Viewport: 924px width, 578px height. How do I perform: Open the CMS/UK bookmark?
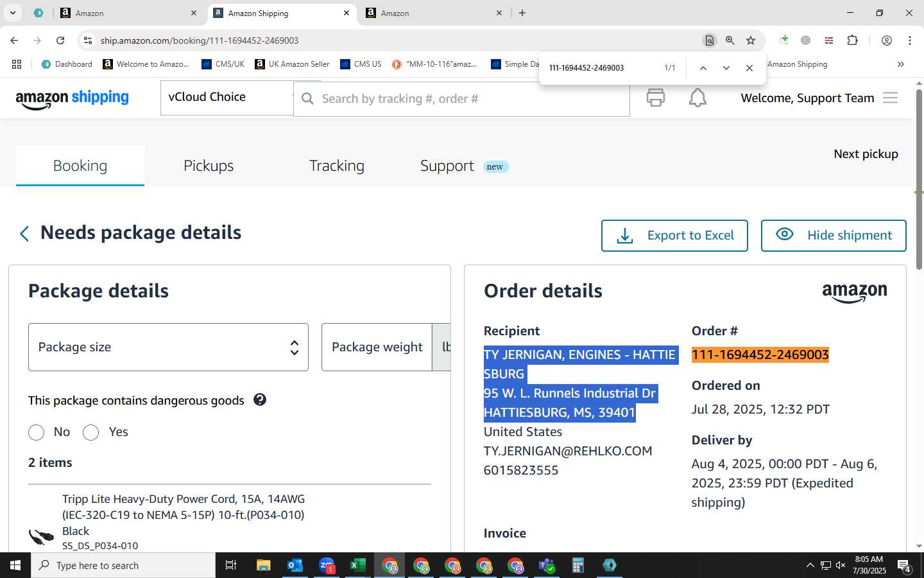(223, 64)
